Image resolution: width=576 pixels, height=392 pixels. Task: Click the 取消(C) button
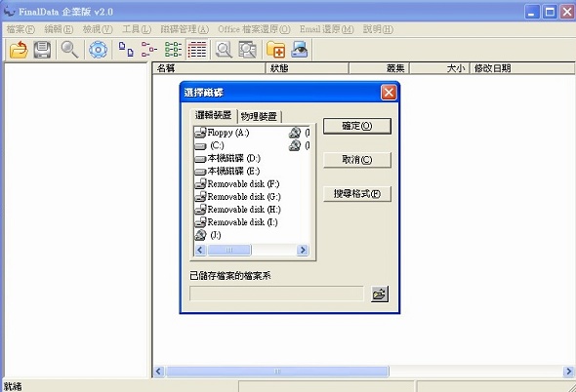357,160
